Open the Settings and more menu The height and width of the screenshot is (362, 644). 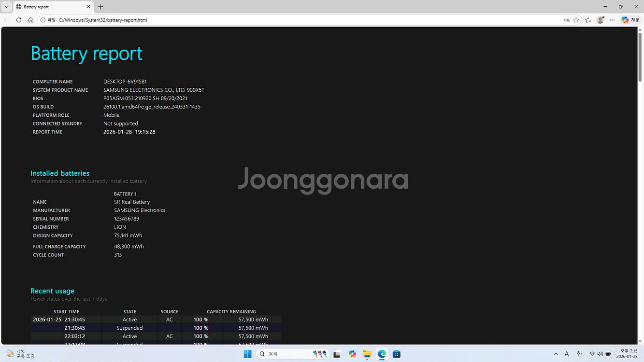tap(612, 20)
